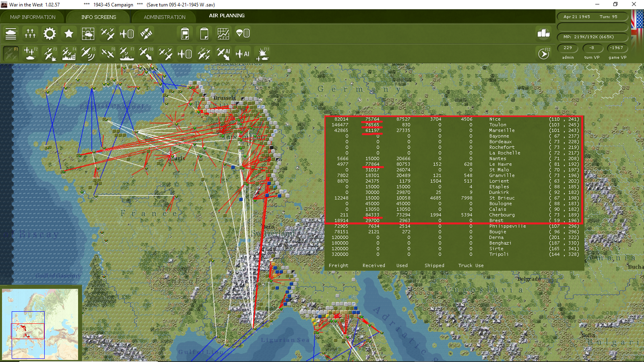Screen dimensions: 644x362
Task: Click the admin points value 229
Action: point(568,48)
